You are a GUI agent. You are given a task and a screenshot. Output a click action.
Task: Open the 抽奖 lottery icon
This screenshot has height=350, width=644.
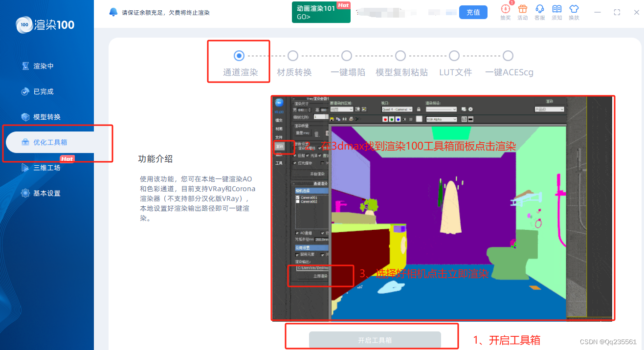(x=505, y=12)
